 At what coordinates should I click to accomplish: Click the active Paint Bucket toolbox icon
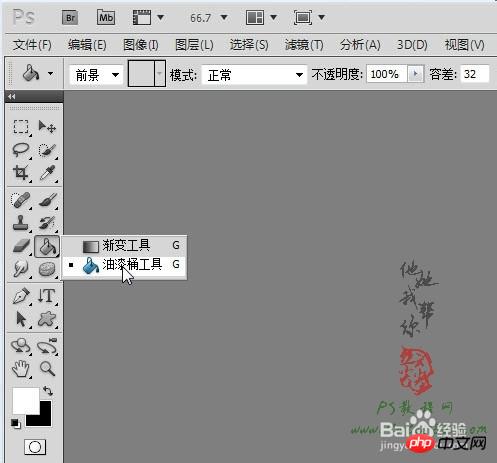(47, 246)
